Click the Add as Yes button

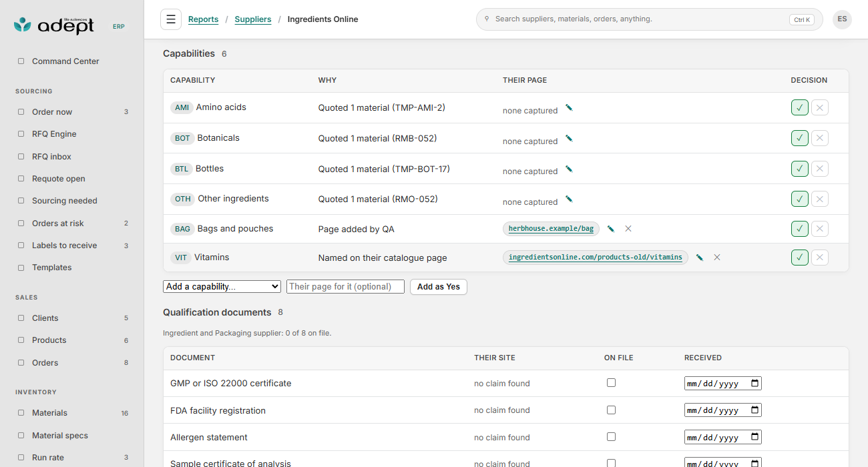[x=439, y=287]
